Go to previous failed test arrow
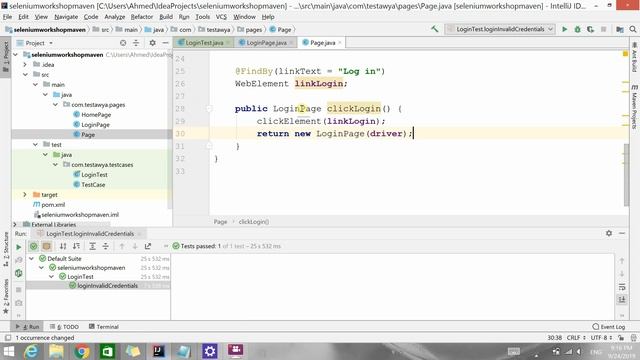The height and width of the screenshot is (360, 640). 122,246
